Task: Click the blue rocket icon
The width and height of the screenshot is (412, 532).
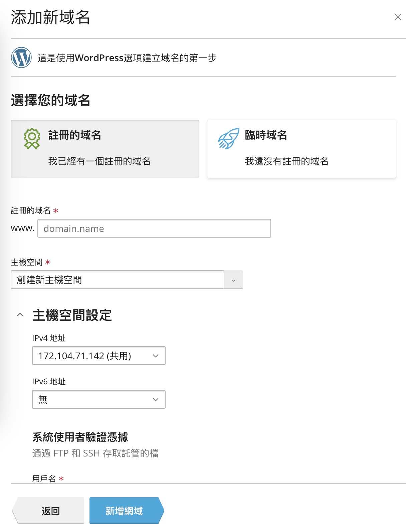Action: (x=229, y=138)
